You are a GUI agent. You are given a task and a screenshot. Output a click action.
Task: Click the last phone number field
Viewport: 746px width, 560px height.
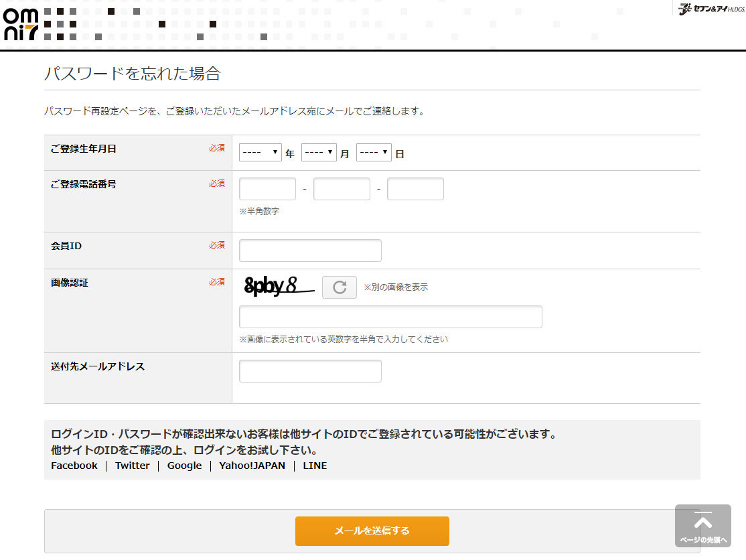(x=415, y=189)
